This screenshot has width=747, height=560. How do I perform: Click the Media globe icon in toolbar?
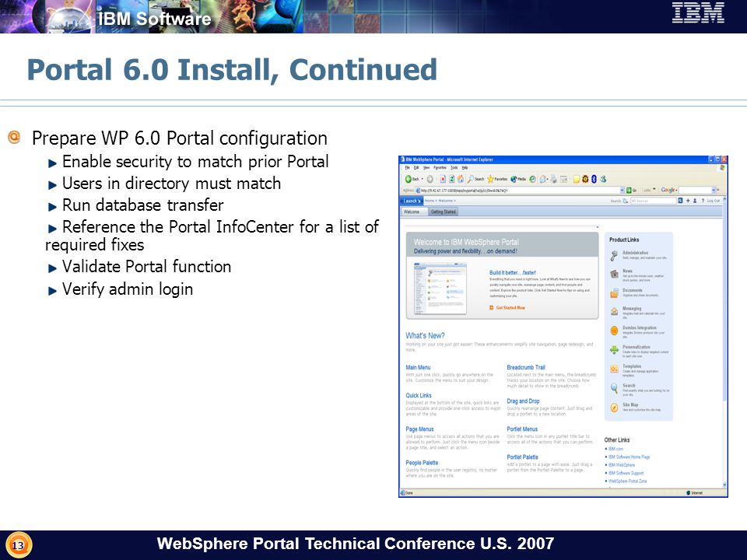pos(514,179)
